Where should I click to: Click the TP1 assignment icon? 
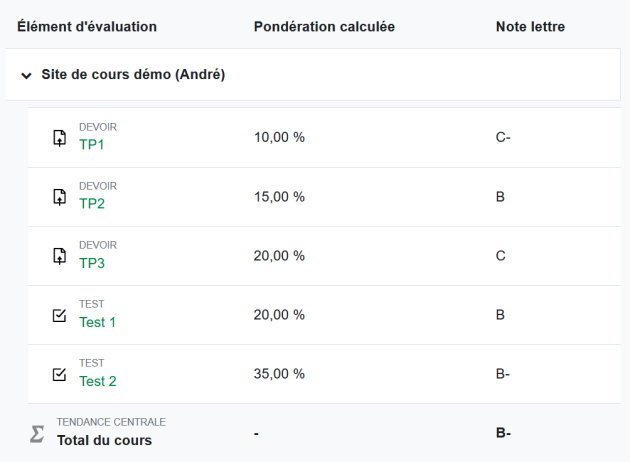(x=59, y=138)
